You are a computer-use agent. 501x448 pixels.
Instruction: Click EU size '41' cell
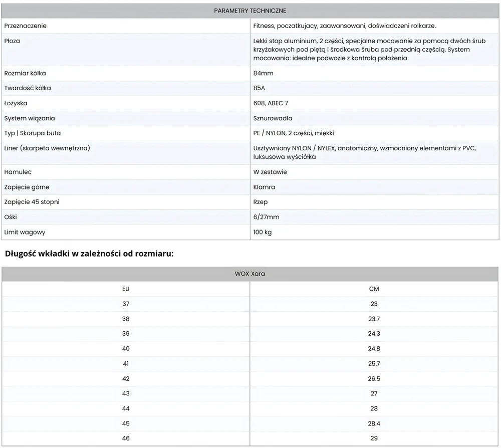click(126, 364)
